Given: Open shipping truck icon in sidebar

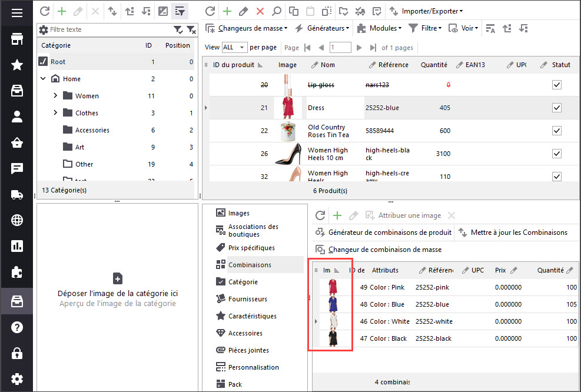Looking at the screenshot, I should 16,194.
